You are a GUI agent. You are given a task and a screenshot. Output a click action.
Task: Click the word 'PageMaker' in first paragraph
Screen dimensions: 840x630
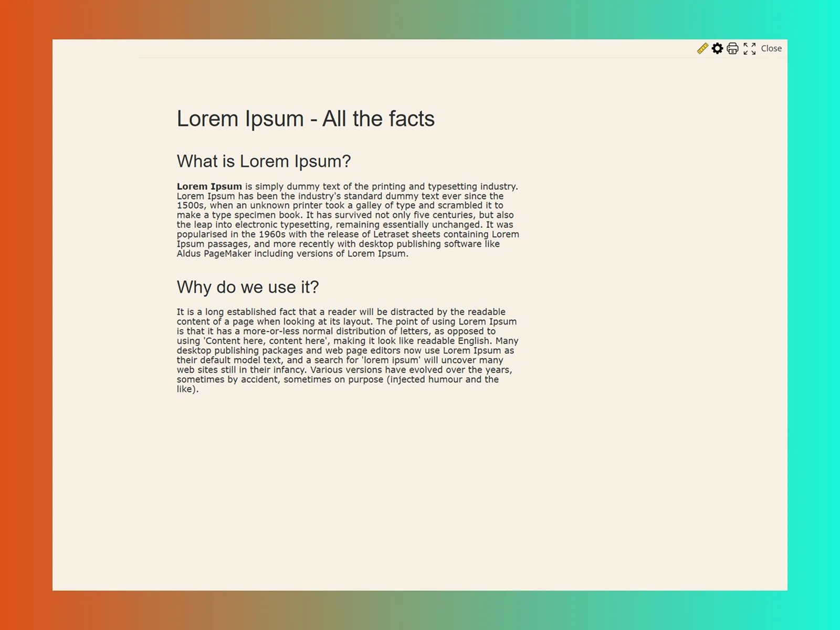click(x=227, y=254)
